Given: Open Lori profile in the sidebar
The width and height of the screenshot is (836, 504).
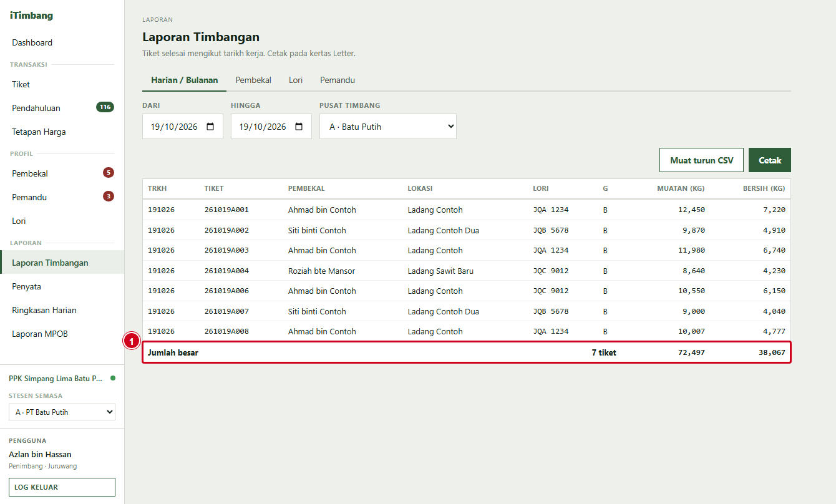Looking at the screenshot, I should (62, 221).
